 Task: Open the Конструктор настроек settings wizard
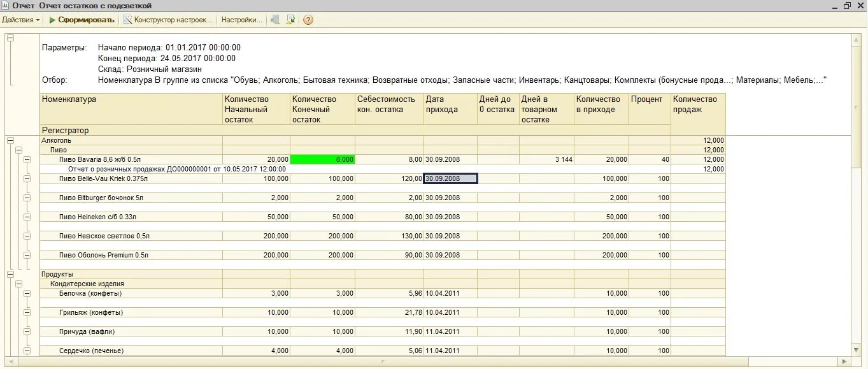click(x=168, y=20)
